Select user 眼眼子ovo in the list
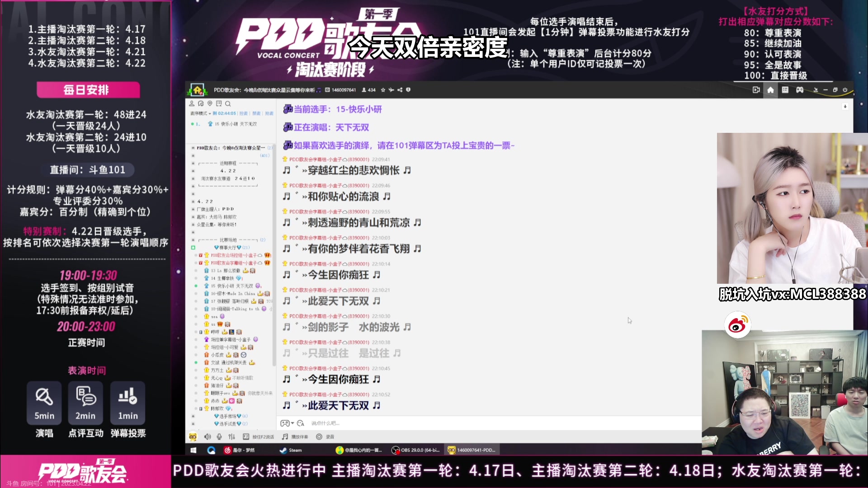Image resolution: width=868 pixels, height=488 pixels. coord(237,394)
